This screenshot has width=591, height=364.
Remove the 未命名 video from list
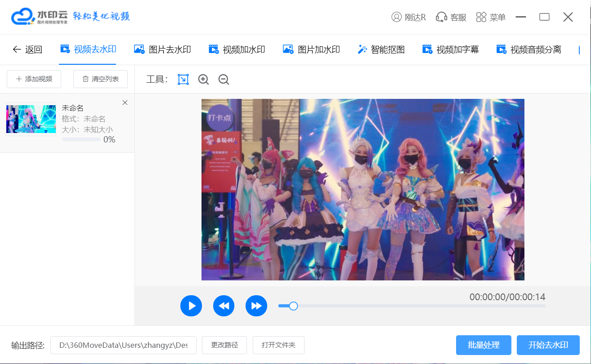125,103
